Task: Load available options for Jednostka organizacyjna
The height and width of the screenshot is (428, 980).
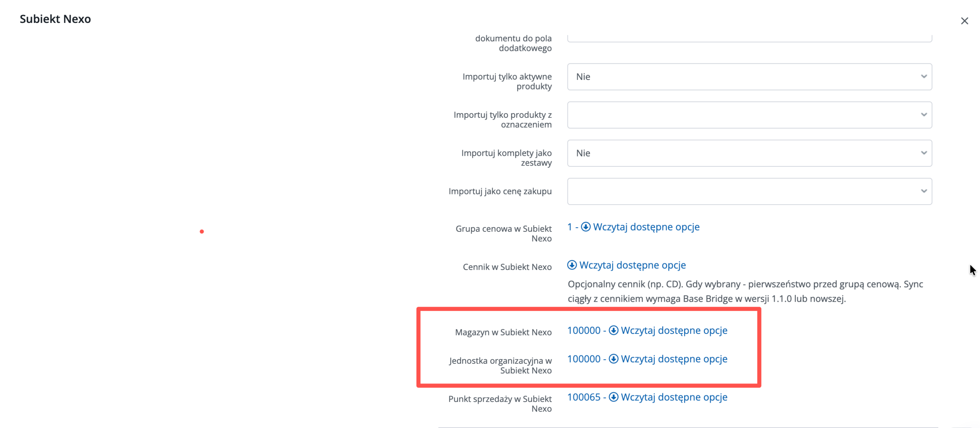Action: [x=674, y=359]
